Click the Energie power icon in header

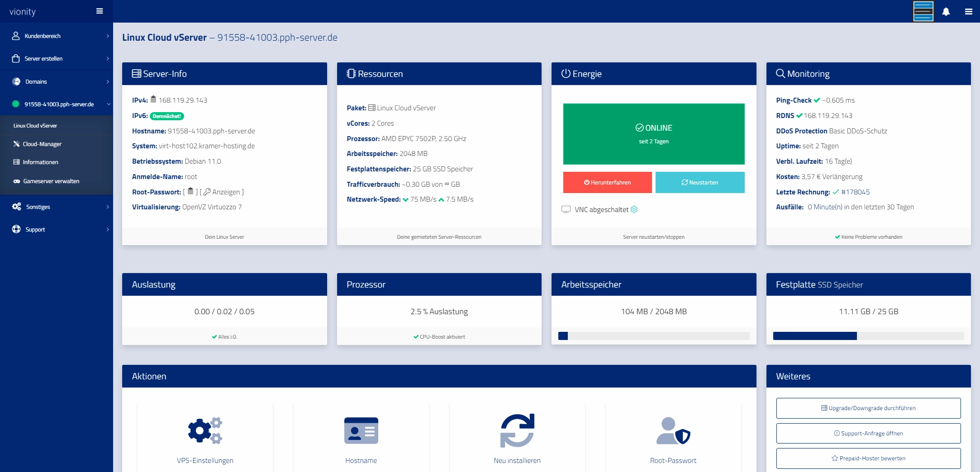pos(566,73)
